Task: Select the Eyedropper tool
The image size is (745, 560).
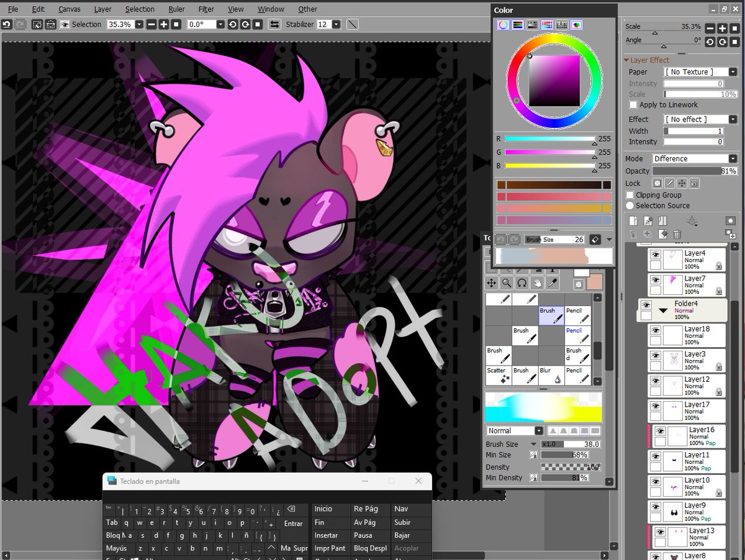Action: [552, 283]
